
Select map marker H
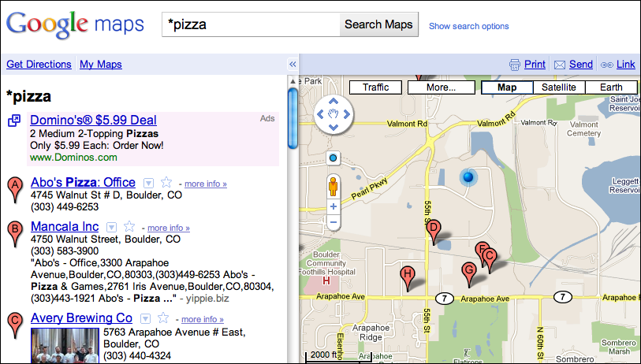point(408,278)
